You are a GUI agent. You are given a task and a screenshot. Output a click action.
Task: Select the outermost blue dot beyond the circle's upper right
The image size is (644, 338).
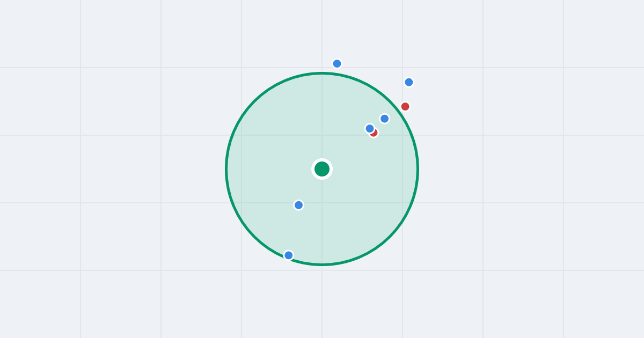pos(409,82)
